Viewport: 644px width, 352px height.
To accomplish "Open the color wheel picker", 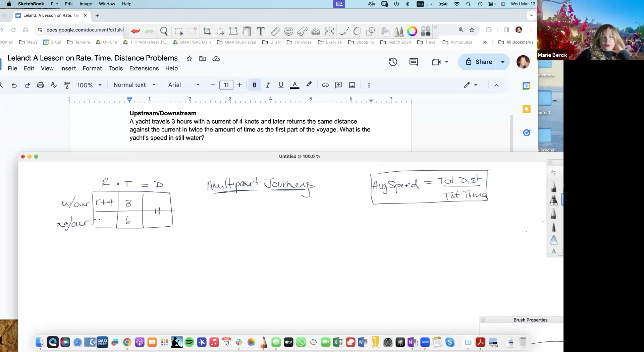I will pos(412,32).
